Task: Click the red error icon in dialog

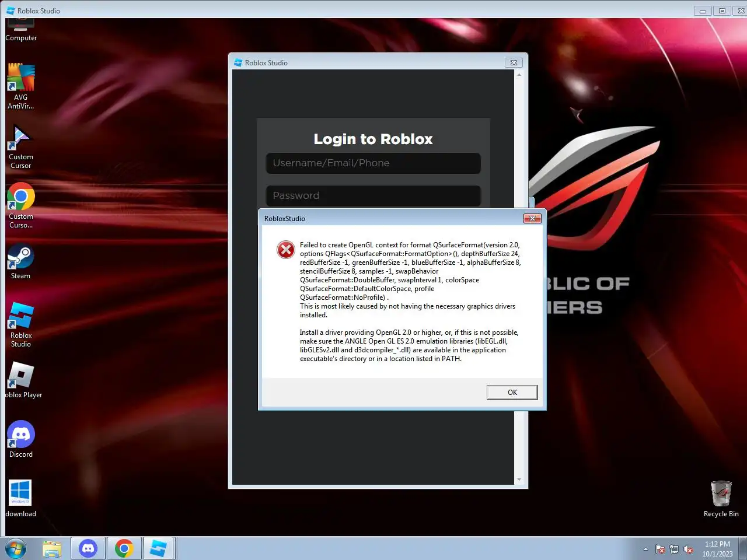Action: point(285,250)
